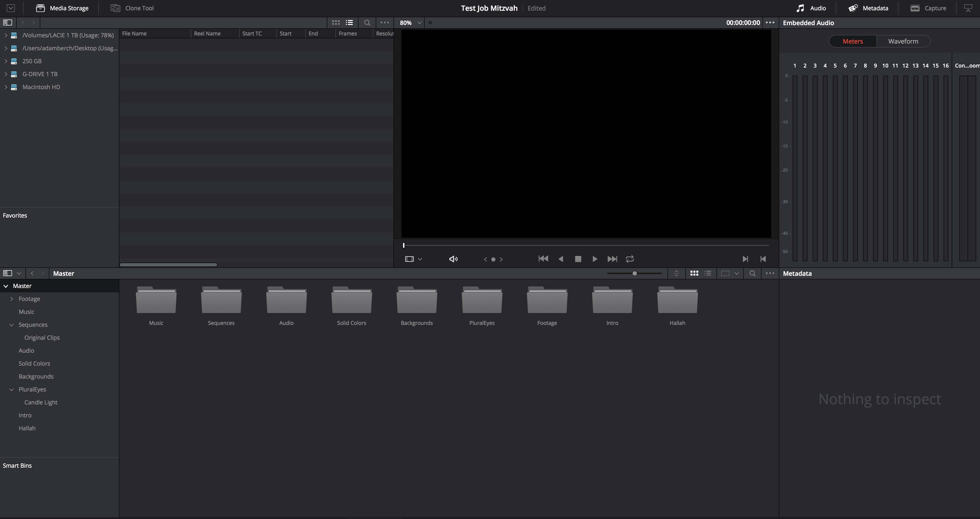The image size is (980, 519).
Task: Open the Clone Tool panel
Action: click(132, 8)
